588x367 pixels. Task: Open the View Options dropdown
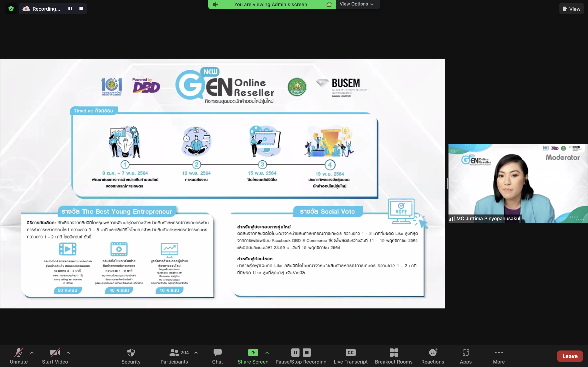tap(356, 4)
